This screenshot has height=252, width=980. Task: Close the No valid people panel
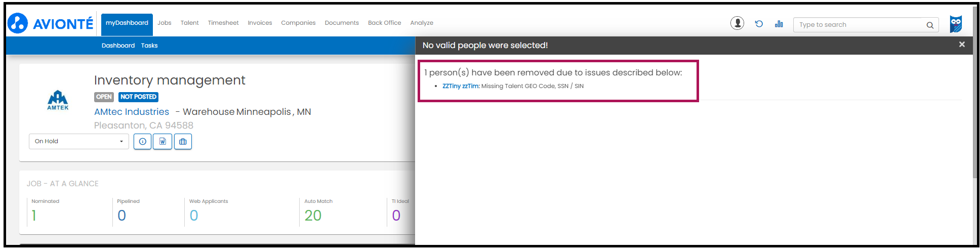pos(962,45)
